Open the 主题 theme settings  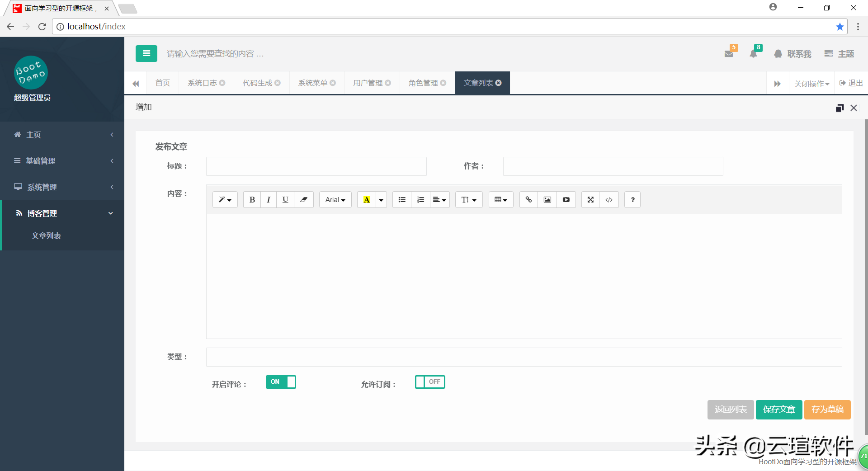coord(839,54)
